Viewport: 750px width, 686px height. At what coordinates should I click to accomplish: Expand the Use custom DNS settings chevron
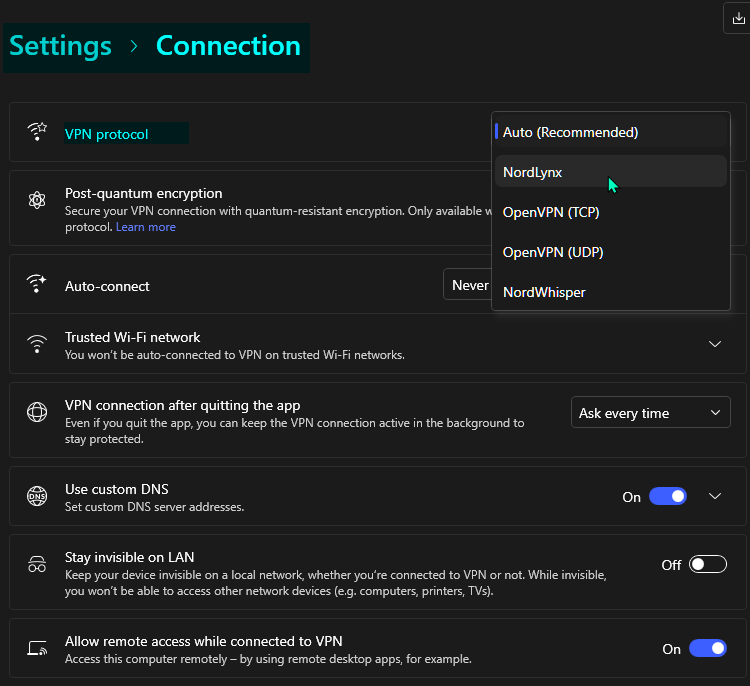pyautogui.click(x=715, y=496)
